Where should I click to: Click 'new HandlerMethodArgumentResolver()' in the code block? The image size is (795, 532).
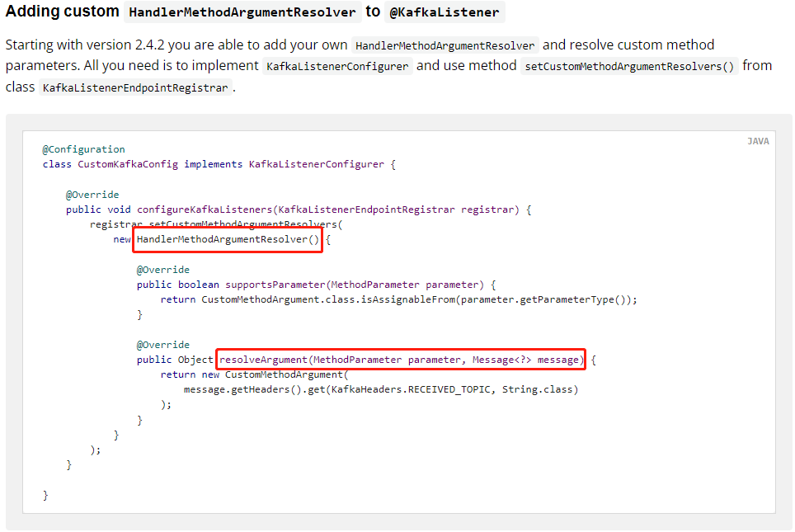(217, 239)
